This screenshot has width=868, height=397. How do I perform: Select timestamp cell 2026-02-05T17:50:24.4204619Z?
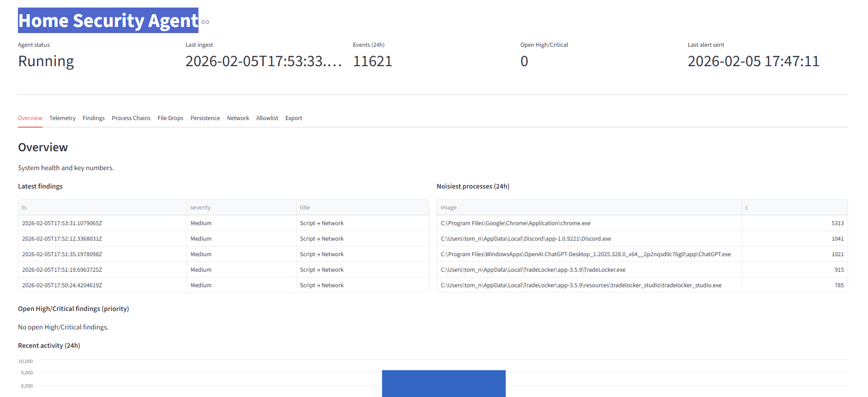click(103, 285)
